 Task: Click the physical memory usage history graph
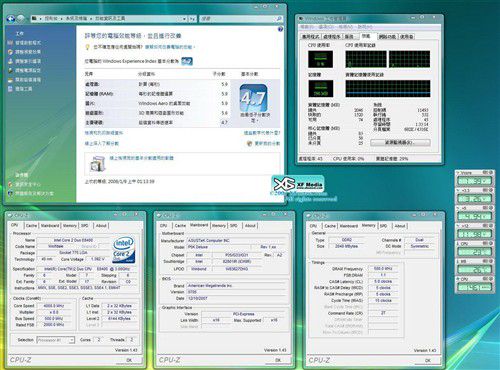click(x=388, y=89)
